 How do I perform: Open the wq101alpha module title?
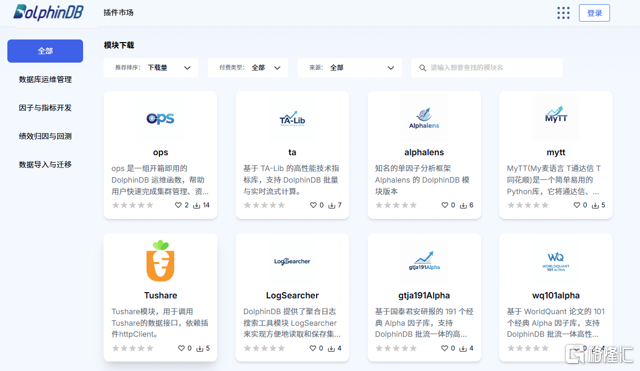(556, 295)
